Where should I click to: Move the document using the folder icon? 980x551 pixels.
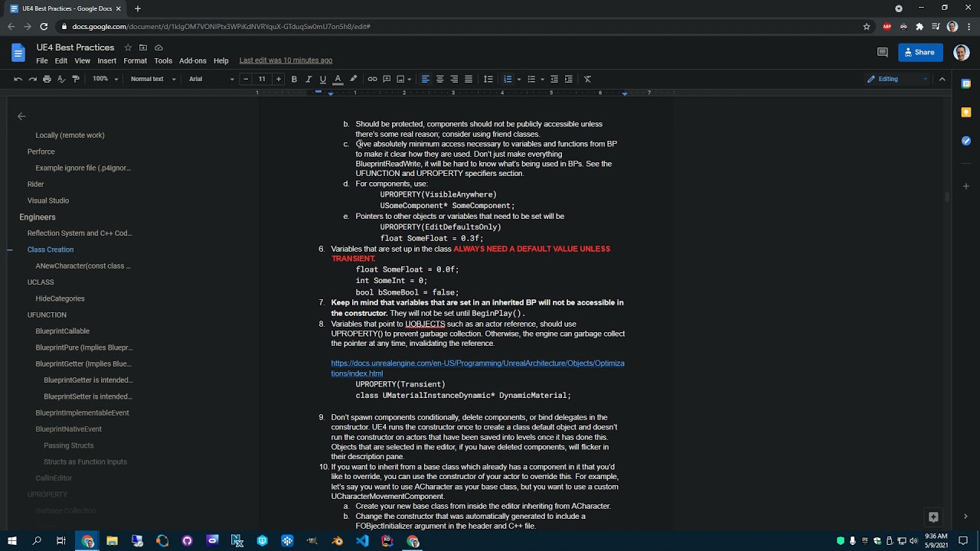(143, 47)
